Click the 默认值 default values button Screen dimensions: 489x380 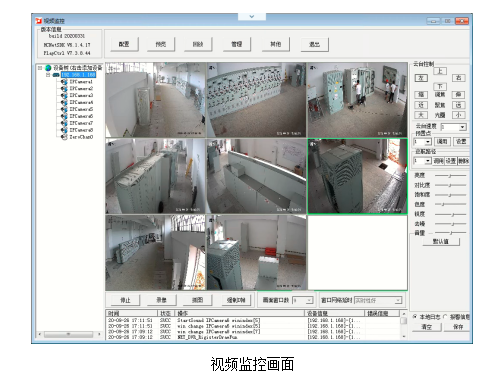coord(441,241)
